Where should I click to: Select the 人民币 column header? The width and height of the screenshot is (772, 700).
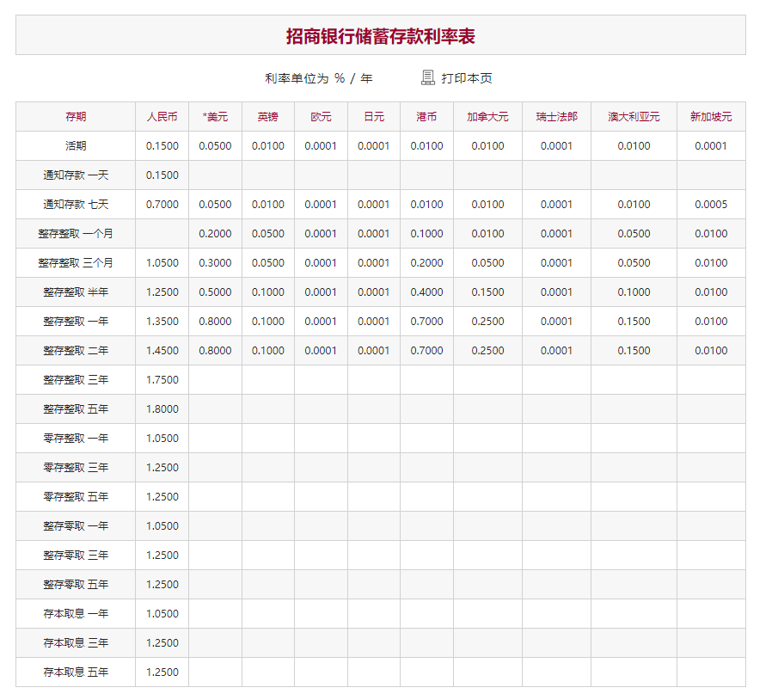point(162,117)
